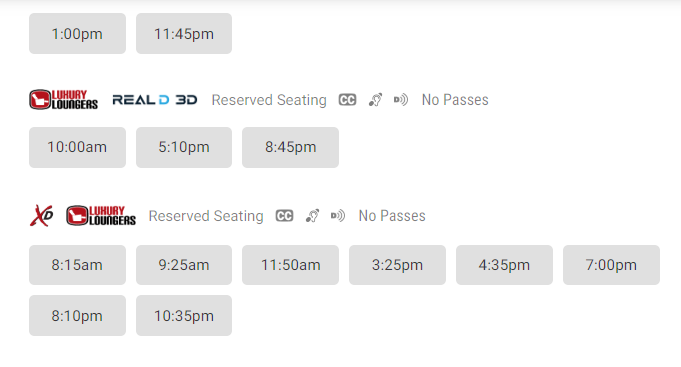Click the RealD 3D format logo
Image resolution: width=681 pixels, height=367 pixels.
pyautogui.click(x=155, y=100)
